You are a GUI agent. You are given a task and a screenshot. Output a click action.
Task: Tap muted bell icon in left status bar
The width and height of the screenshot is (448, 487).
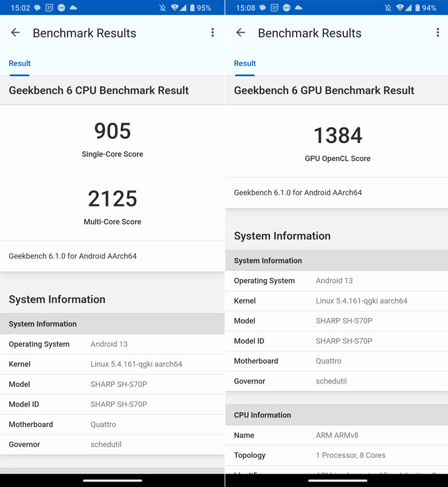click(163, 8)
